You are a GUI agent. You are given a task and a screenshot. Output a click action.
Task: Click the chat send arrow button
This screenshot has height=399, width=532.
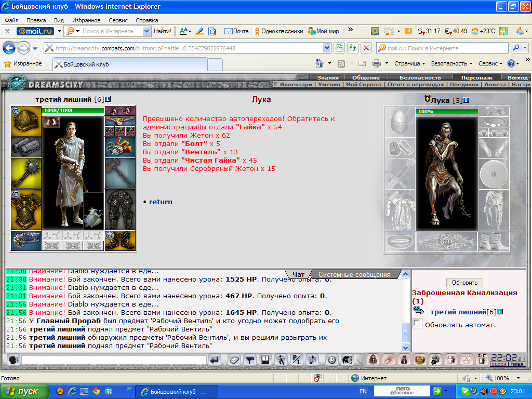click(214, 360)
